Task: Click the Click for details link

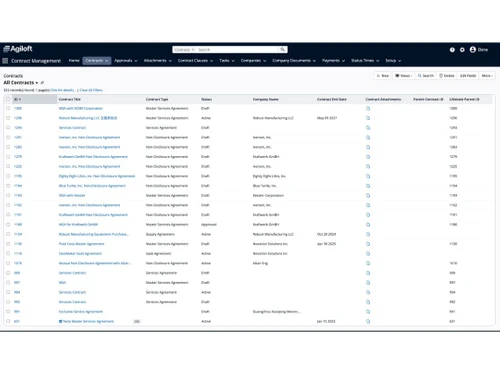Action: (x=63, y=90)
